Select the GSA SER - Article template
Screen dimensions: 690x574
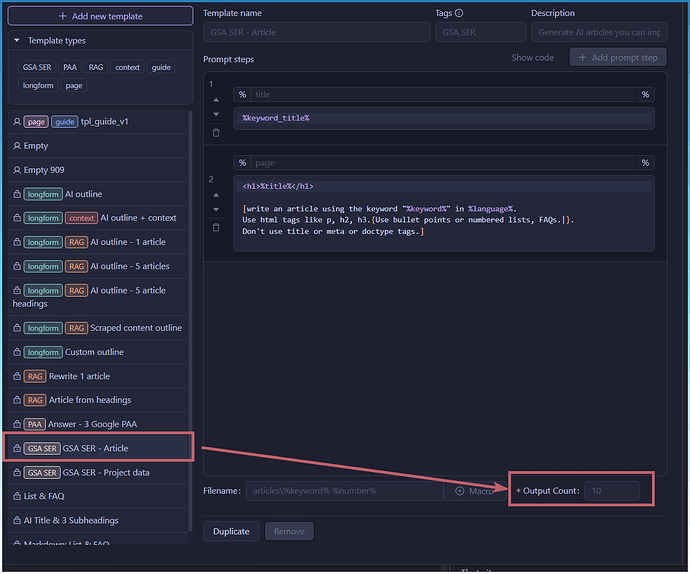click(x=97, y=448)
